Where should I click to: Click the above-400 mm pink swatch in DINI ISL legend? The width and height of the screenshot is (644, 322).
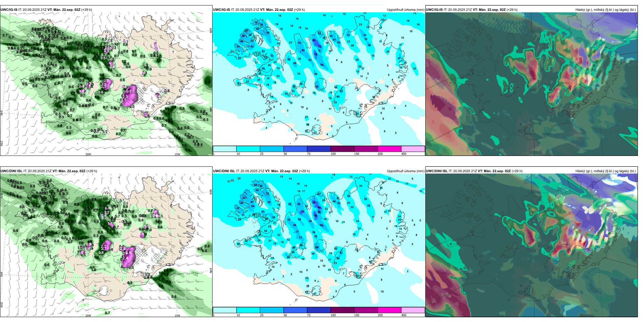(x=413, y=310)
